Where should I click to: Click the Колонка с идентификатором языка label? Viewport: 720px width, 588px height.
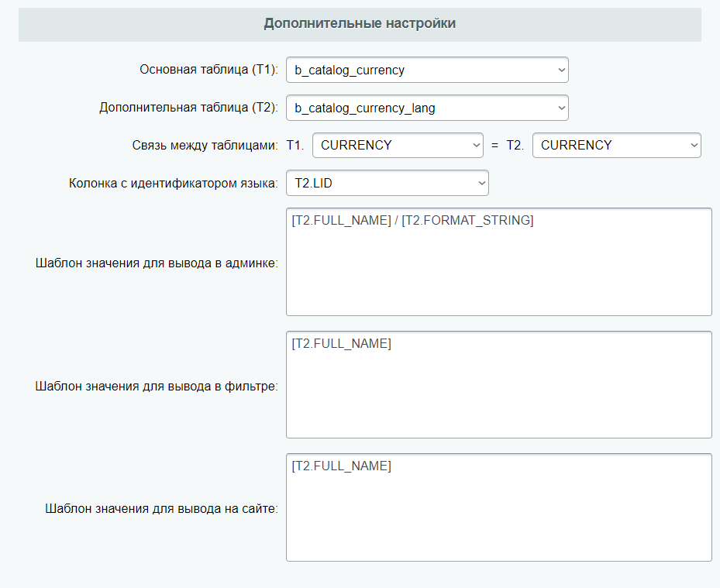pyautogui.click(x=174, y=184)
